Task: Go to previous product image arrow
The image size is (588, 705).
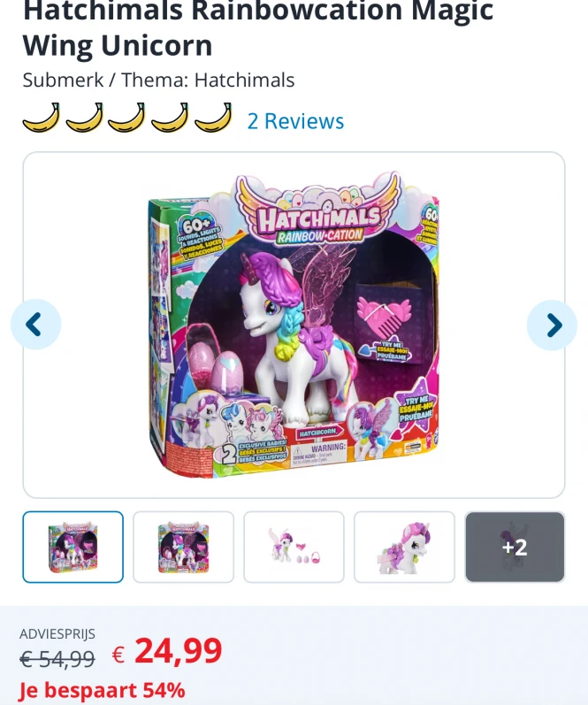Action: tap(35, 324)
